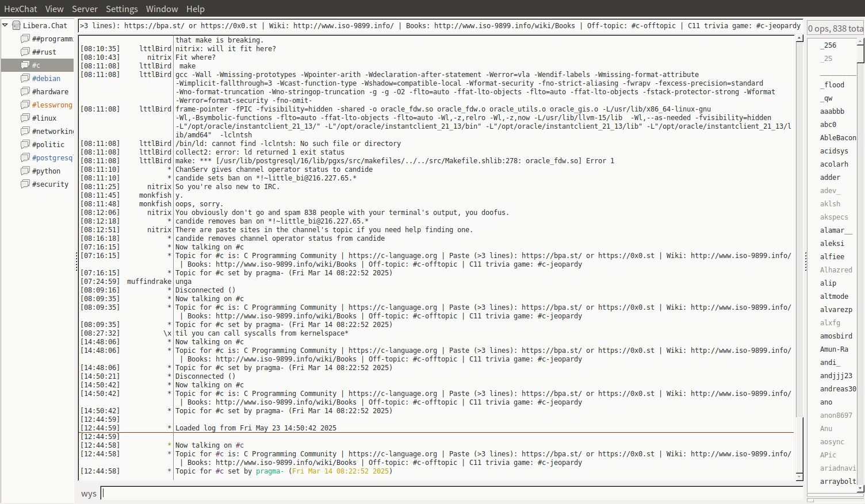This screenshot has height=504, width=865.
Task: Click the chat scrollbar up arrow
Action: [x=799, y=39]
